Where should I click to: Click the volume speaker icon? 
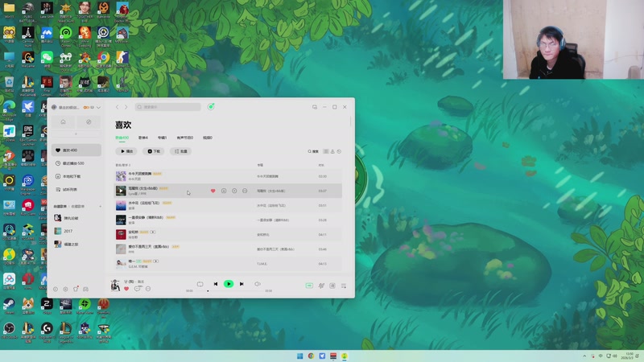tap(258, 284)
